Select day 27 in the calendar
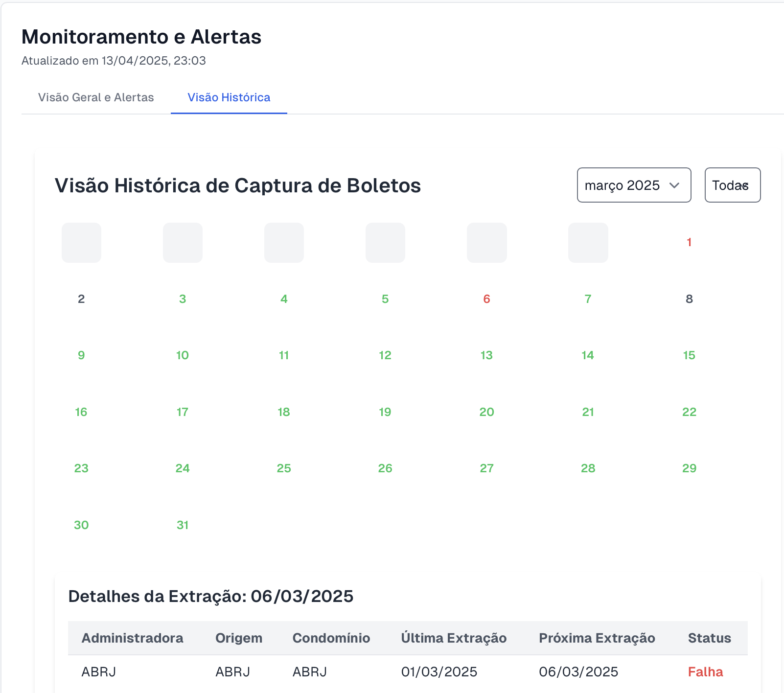 point(486,468)
